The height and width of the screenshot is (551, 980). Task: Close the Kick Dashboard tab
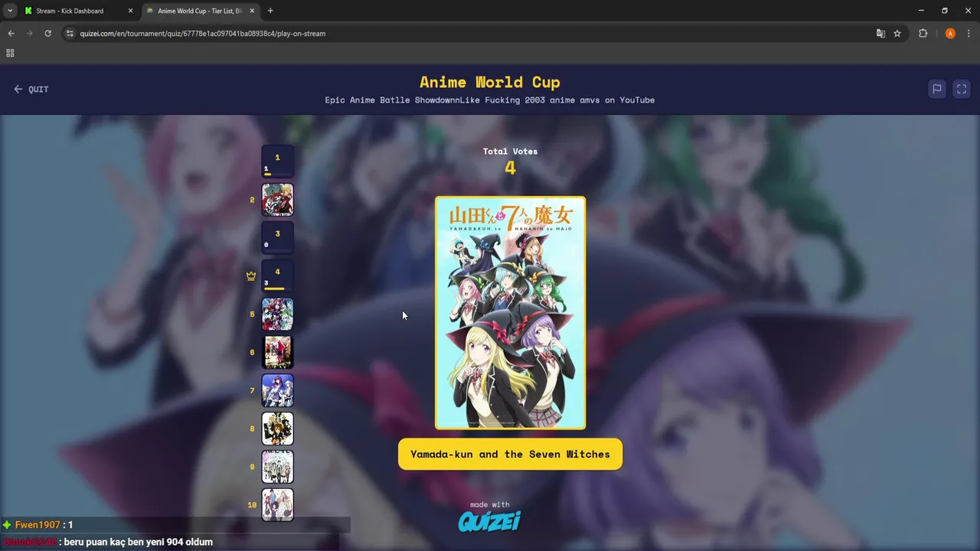point(130,11)
